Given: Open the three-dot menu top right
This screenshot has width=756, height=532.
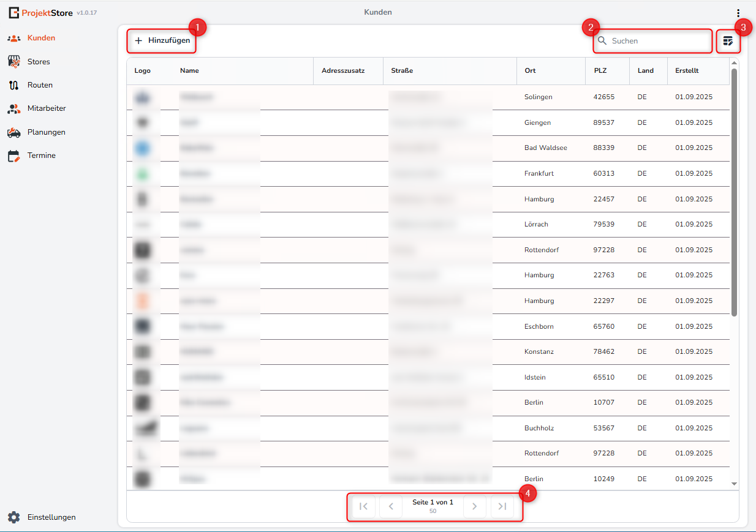Looking at the screenshot, I should (738, 13).
